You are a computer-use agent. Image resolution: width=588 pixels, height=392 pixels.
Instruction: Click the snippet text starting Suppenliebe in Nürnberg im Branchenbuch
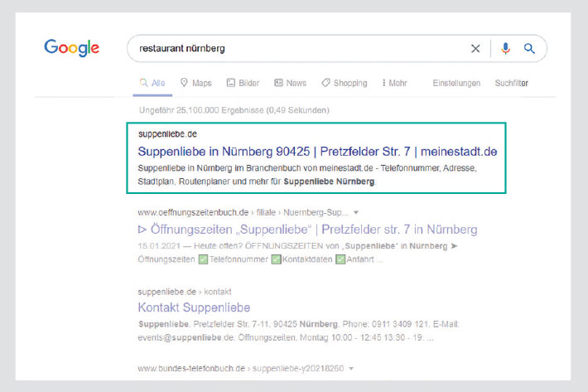(x=307, y=175)
